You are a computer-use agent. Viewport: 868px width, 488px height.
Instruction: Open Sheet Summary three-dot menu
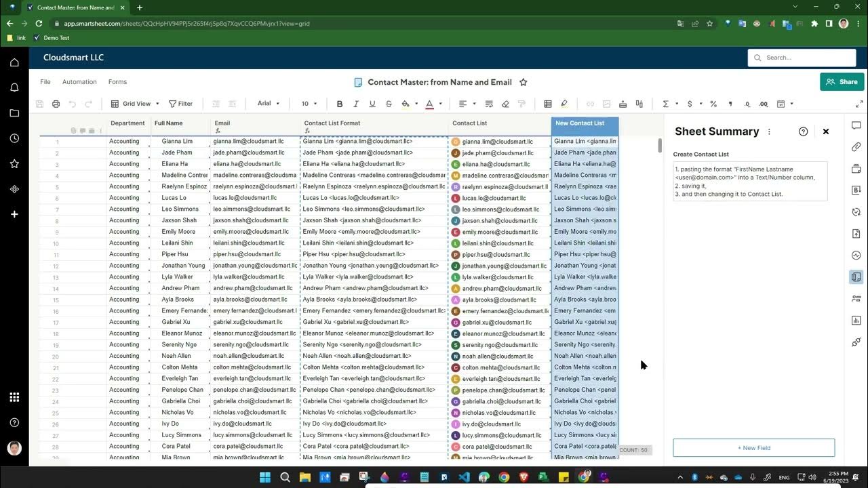pos(769,131)
